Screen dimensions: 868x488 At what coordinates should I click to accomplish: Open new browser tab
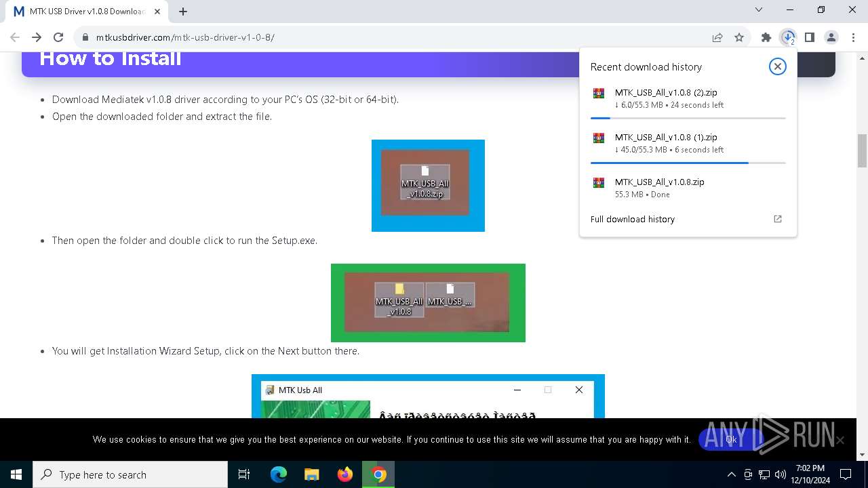pos(182,11)
